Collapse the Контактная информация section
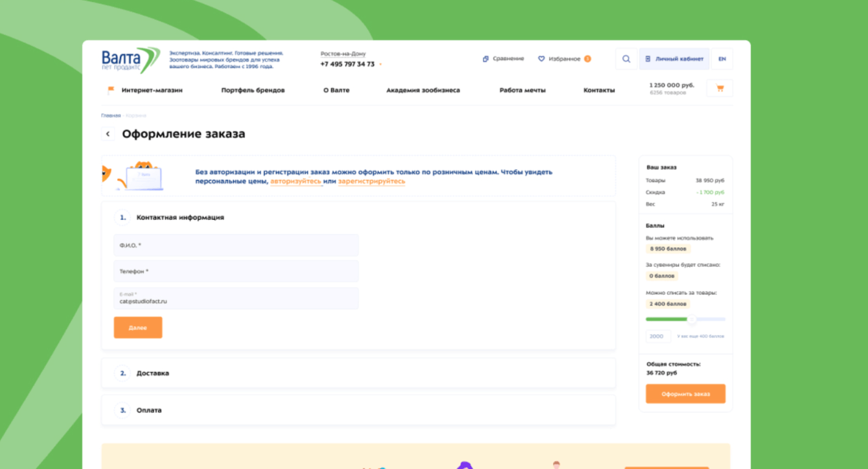 (x=180, y=218)
